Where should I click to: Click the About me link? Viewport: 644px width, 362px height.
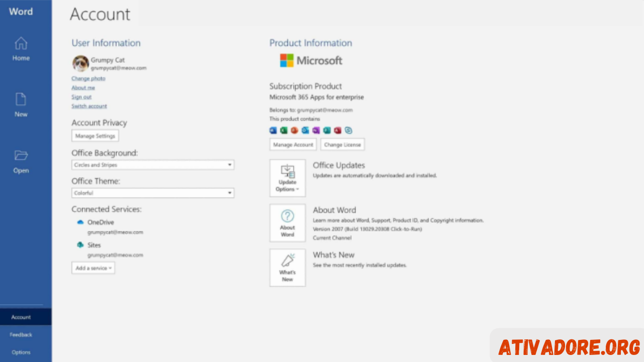[x=83, y=87]
